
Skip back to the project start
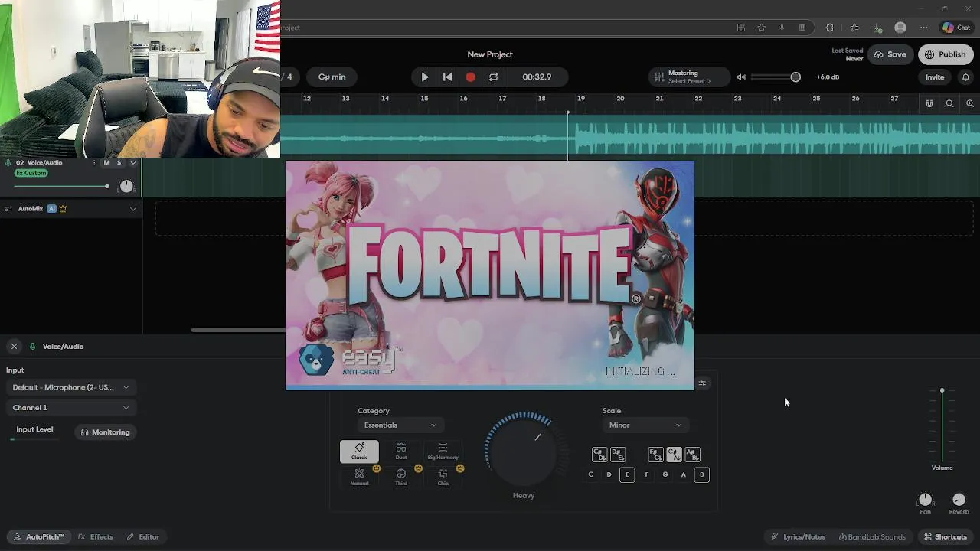coord(448,77)
